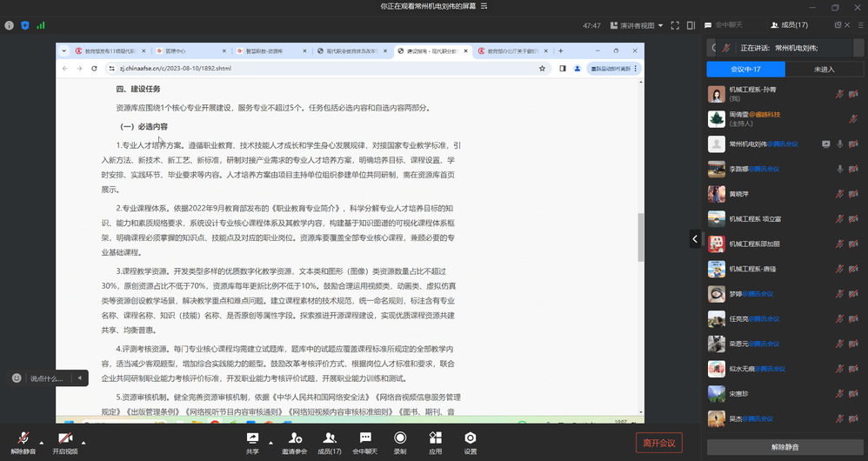Open emoji picker smiley icon
This screenshot has width=868, height=461.
click(17, 378)
